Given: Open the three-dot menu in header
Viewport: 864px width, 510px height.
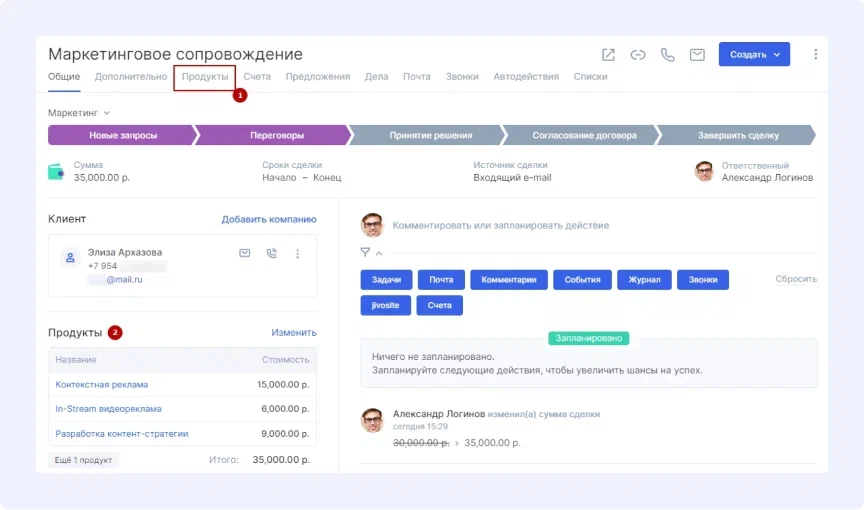Looking at the screenshot, I should point(815,55).
